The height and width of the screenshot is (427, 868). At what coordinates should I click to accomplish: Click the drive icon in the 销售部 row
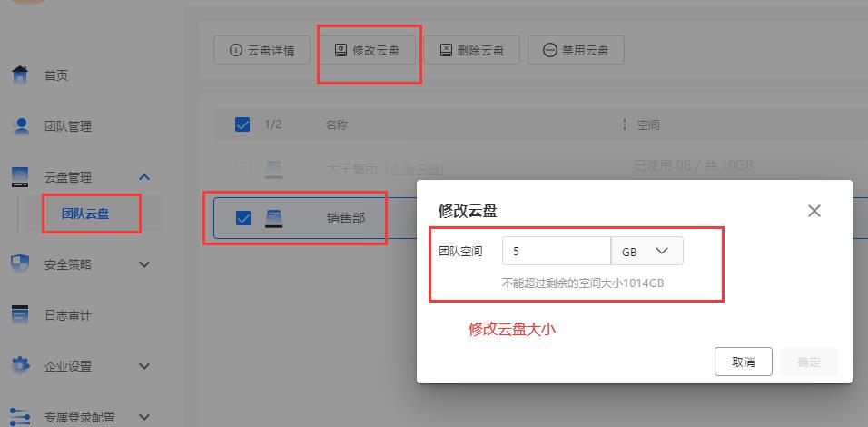pyautogui.click(x=274, y=218)
